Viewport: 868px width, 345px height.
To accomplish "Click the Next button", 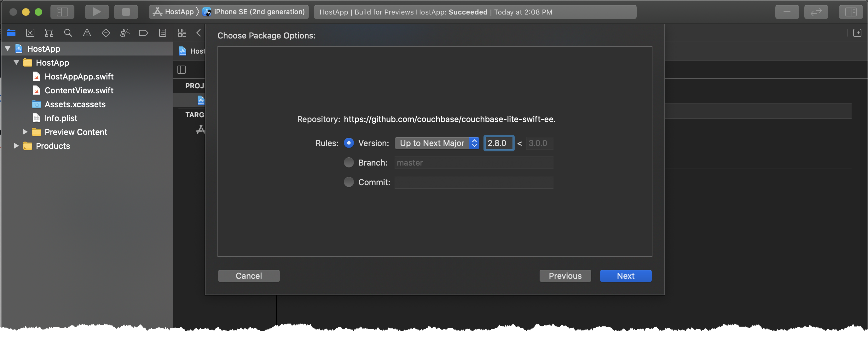I will point(625,276).
